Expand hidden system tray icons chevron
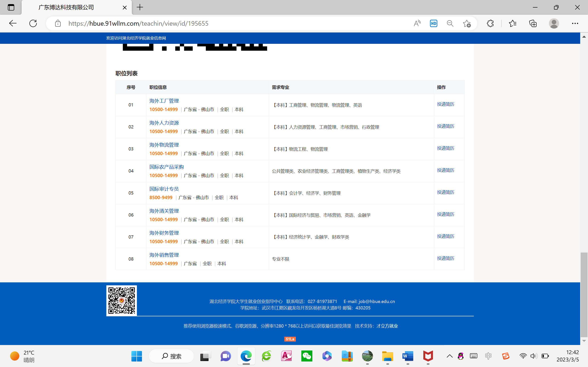 [x=449, y=356]
